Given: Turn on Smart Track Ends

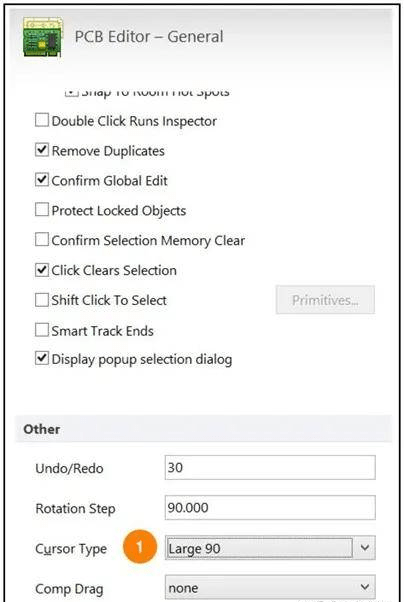Looking at the screenshot, I should point(41,330).
